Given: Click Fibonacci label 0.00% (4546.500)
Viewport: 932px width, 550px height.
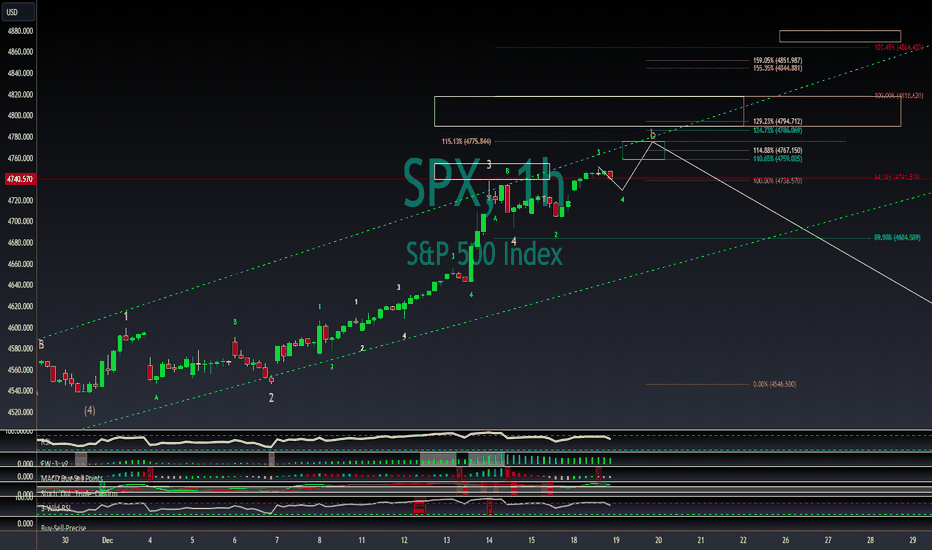Looking at the screenshot, I should (774, 385).
